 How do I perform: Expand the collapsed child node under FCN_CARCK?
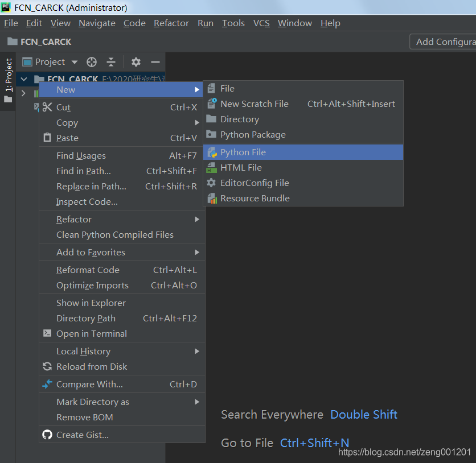pyautogui.click(x=23, y=93)
